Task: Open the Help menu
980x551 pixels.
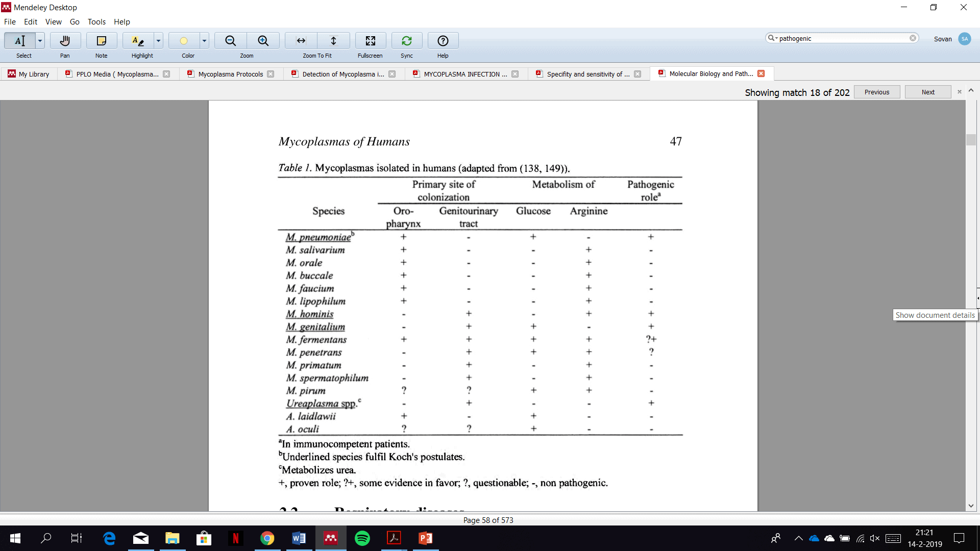Action: (122, 22)
